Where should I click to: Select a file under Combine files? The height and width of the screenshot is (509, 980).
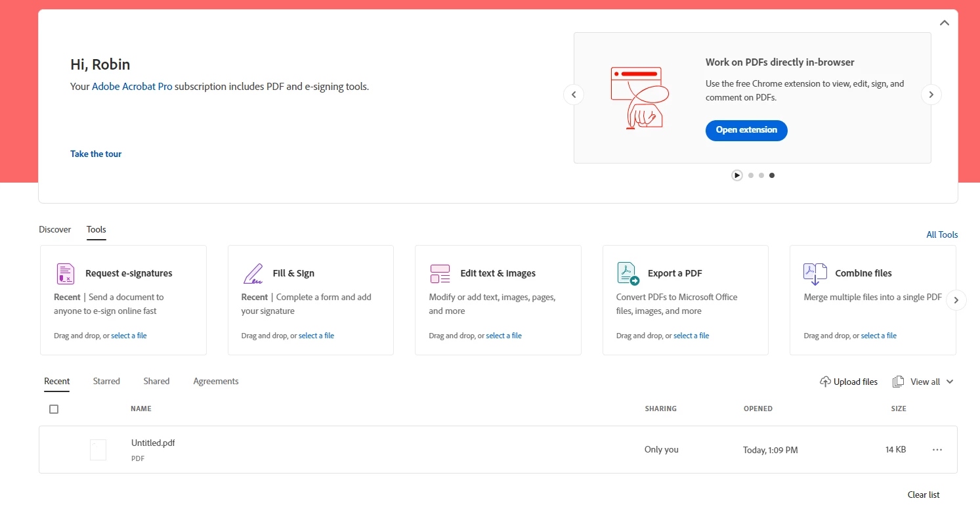(879, 336)
